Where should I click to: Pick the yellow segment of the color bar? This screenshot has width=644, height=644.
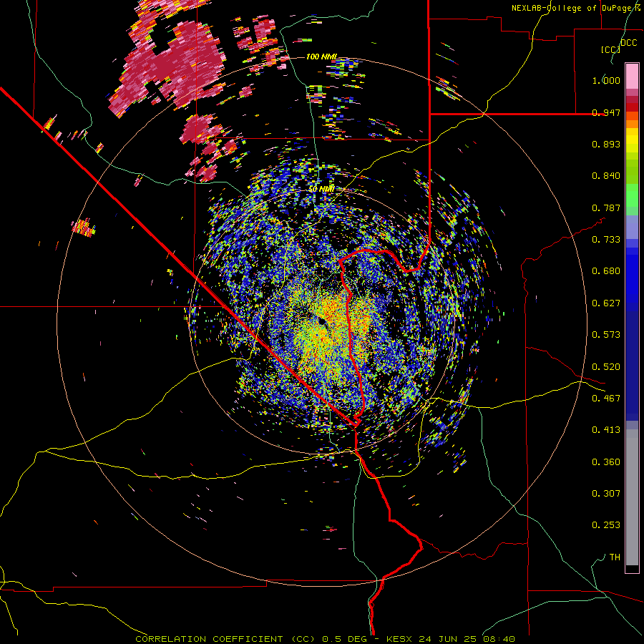pos(632,140)
